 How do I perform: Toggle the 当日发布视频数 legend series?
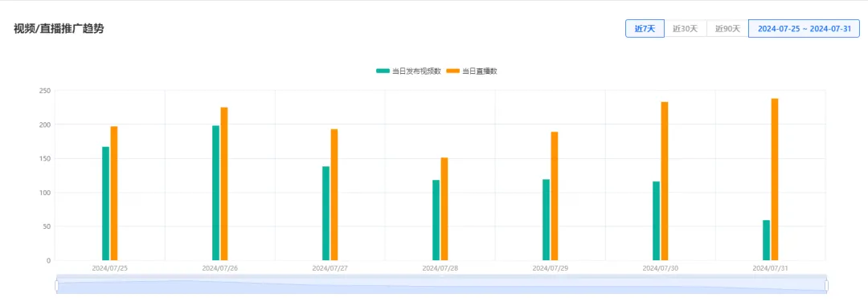[408, 71]
